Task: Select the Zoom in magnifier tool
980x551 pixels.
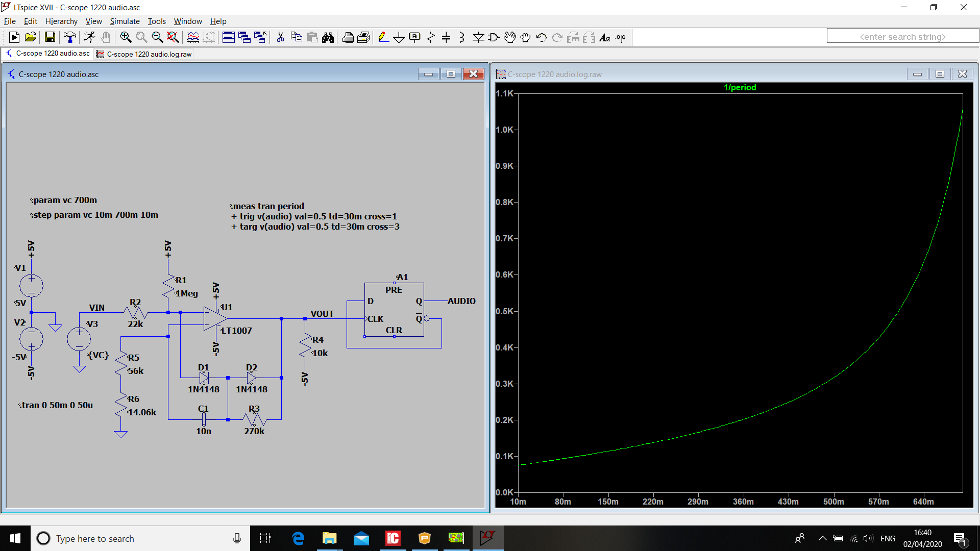Action: tap(125, 37)
